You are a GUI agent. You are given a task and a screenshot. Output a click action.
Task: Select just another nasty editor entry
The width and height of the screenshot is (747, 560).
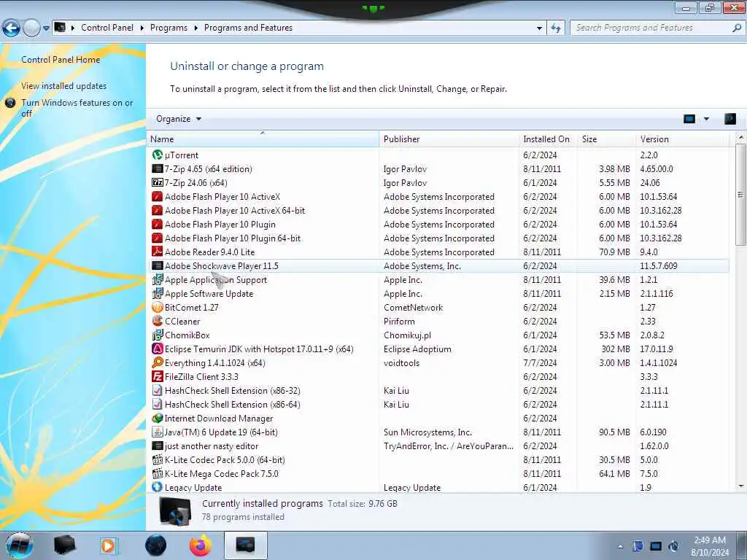(x=212, y=446)
